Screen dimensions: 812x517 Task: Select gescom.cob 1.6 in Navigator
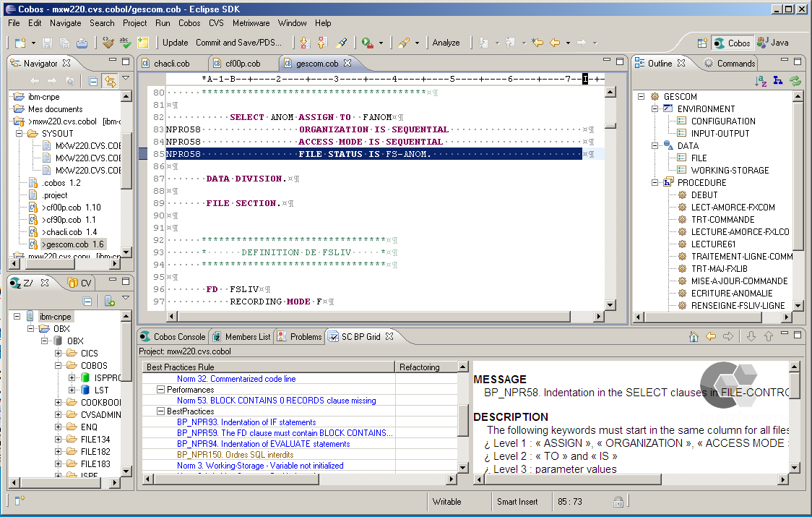tap(74, 244)
